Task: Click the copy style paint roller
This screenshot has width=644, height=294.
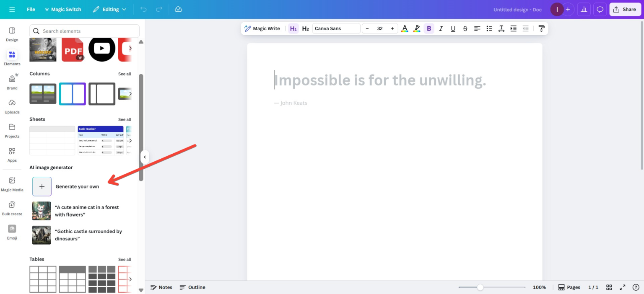Action: 541,28
